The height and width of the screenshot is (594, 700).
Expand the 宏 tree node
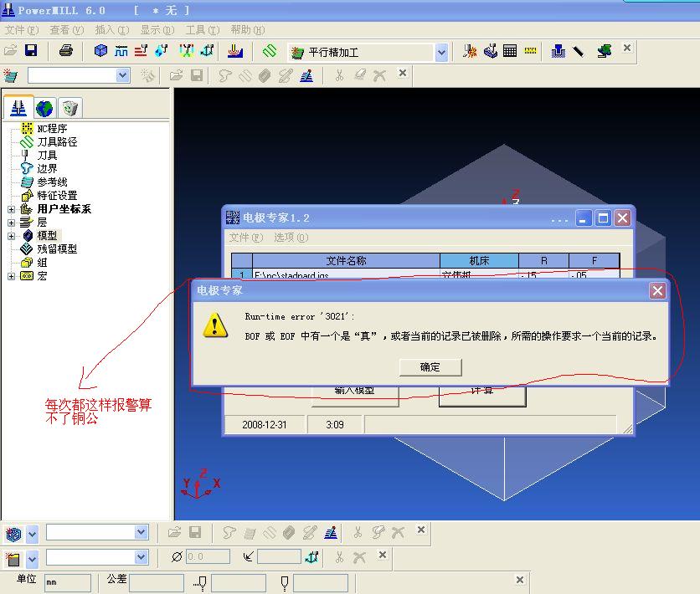pyautogui.click(x=11, y=276)
